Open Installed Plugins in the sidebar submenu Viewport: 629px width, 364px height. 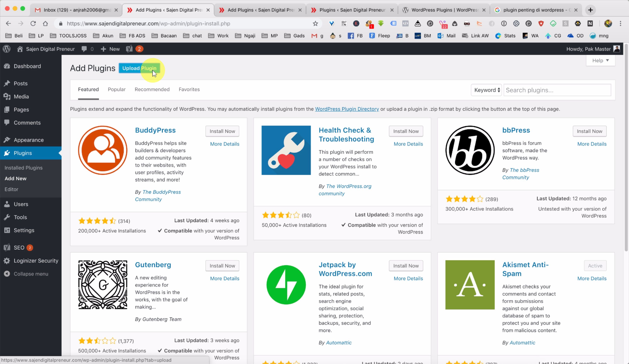coord(23,168)
